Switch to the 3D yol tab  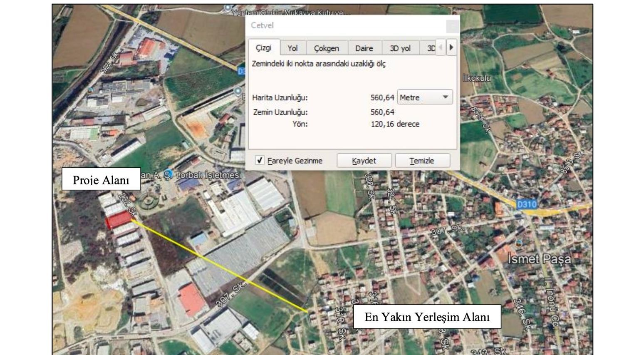click(x=401, y=48)
